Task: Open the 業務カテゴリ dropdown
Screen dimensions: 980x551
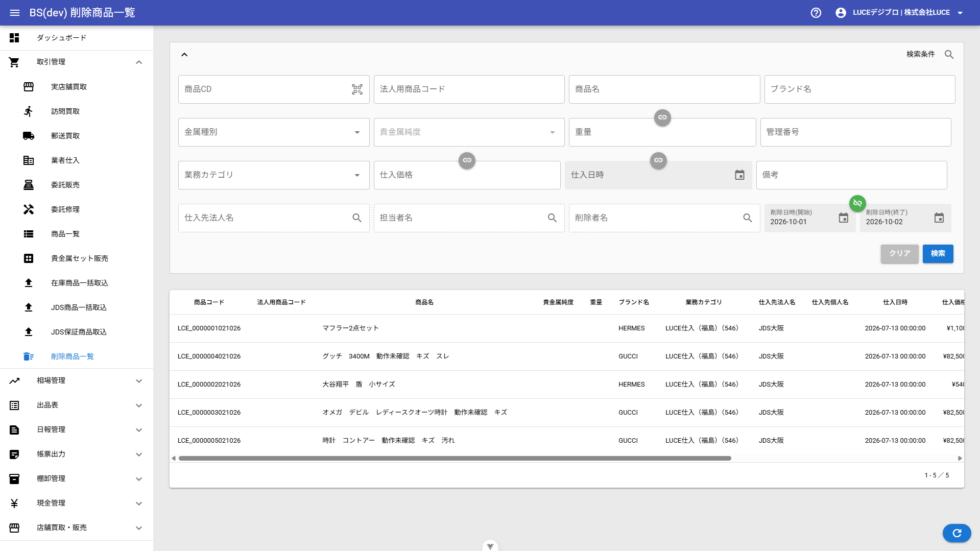Action: (x=274, y=175)
